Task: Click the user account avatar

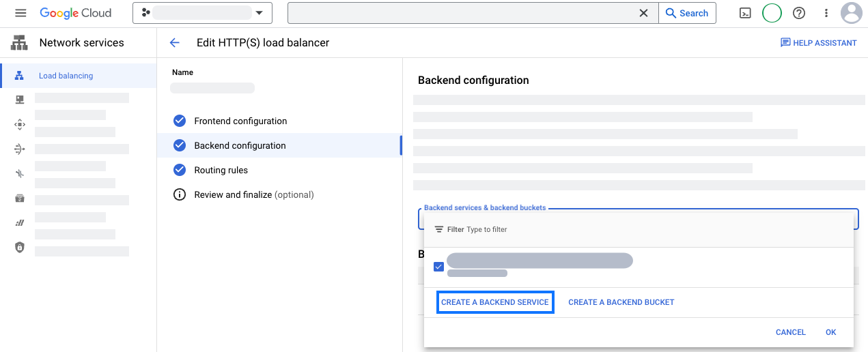Action: [851, 13]
